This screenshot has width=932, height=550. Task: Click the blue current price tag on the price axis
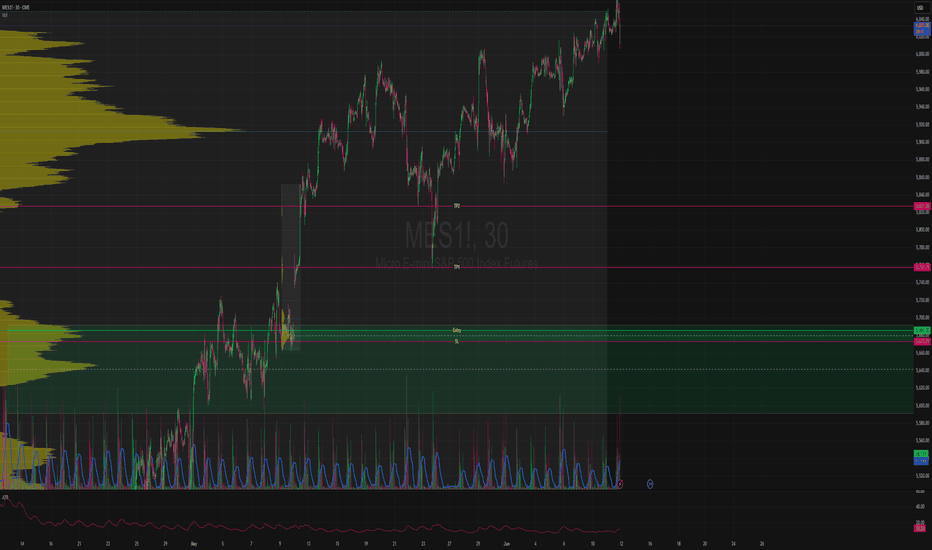pyautogui.click(x=922, y=29)
